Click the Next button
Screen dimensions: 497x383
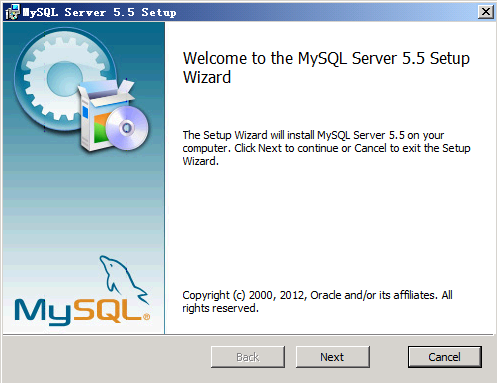(x=333, y=357)
